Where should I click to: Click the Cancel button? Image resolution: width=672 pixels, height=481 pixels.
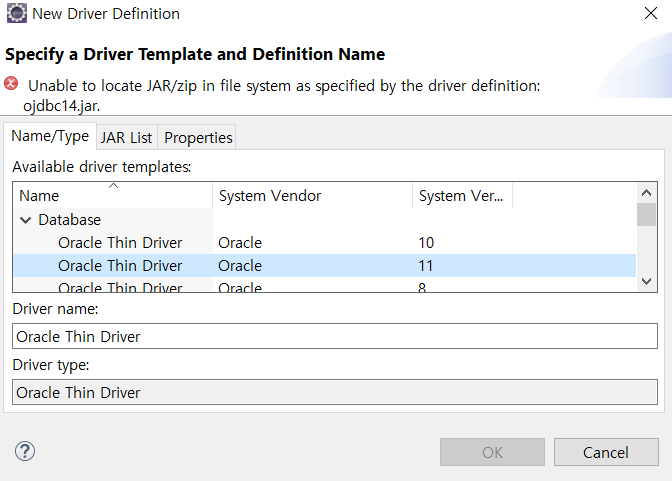[606, 452]
